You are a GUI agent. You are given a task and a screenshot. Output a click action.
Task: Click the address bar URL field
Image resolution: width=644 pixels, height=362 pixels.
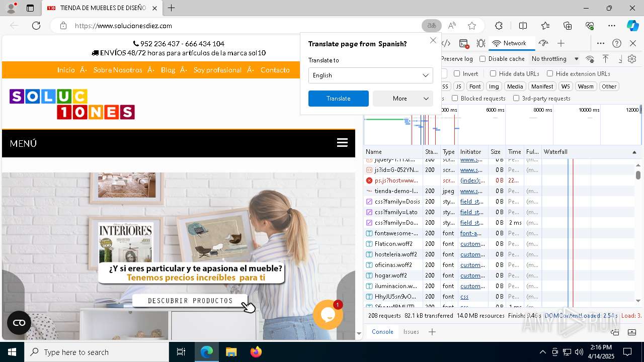(x=242, y=26)
